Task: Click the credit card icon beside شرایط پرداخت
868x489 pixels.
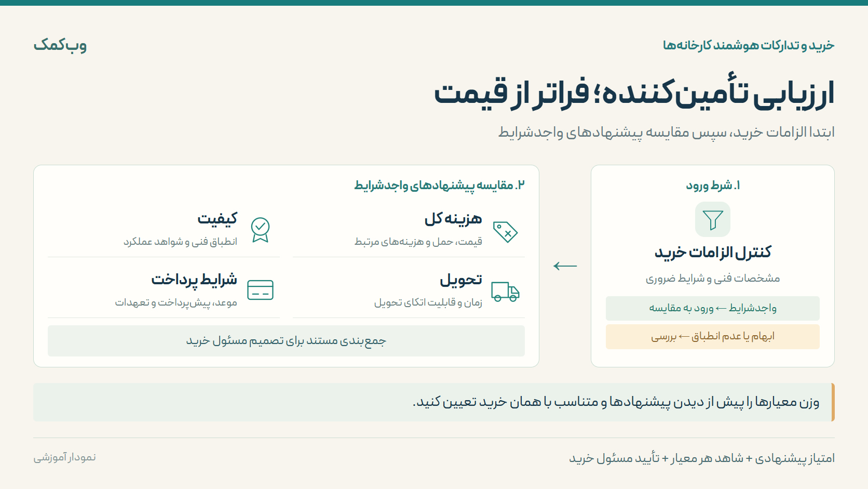Action: [260, 290]
